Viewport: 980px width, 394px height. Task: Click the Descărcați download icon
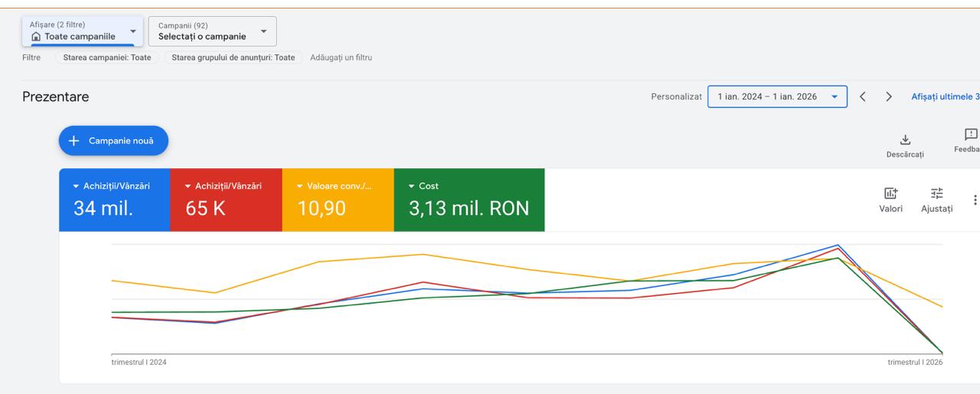coord(905,140)
